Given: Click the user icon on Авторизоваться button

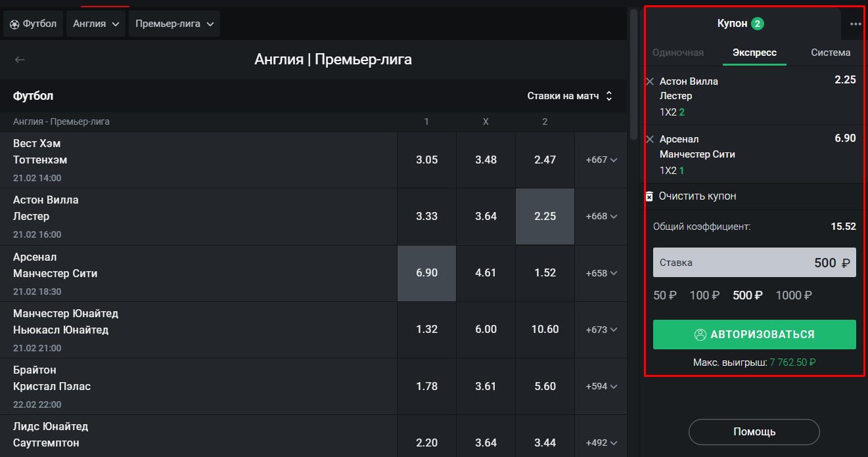Looking at the screenshot, I should 700,335.
